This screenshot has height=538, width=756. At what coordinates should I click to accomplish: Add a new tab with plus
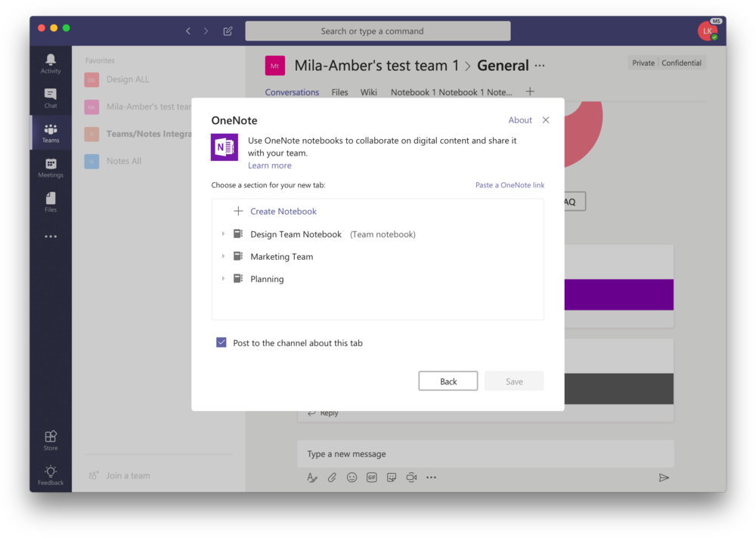530,91
